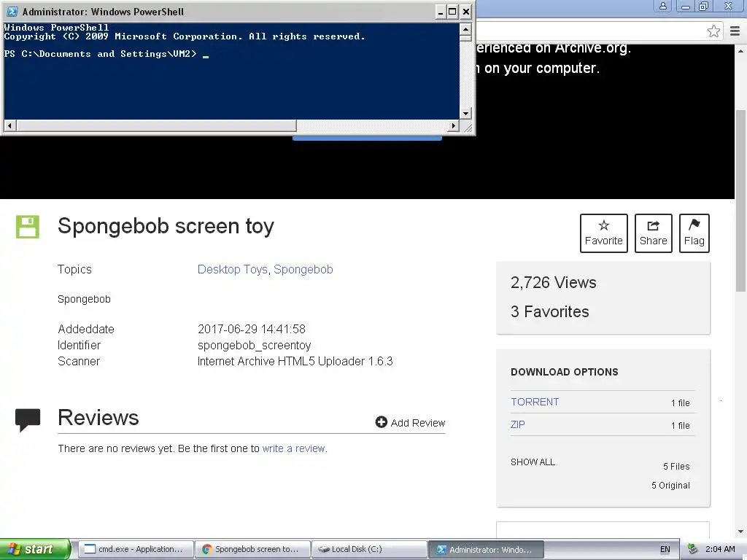Screen dimensions: 747x560
Task: Switch to Local Disk (C:) taskbar item
Action: (369, 549)
